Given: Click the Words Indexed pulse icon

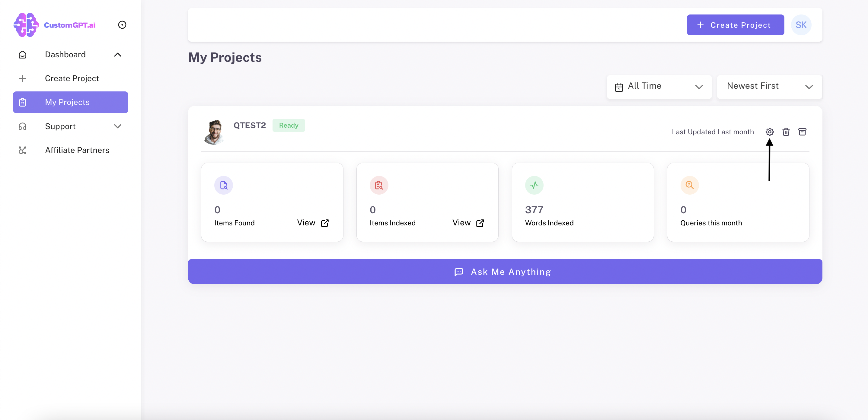Looking at the screenshot, I should 534,185.
